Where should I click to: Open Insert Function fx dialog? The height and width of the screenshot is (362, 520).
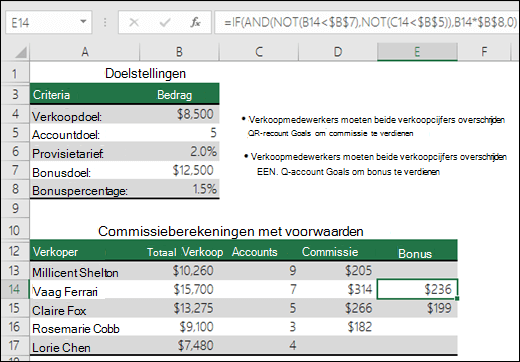195,22
